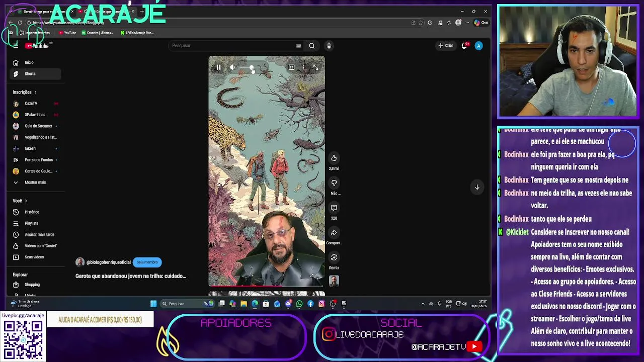Start voice search with the microphone
644x362 pixels.
coord(329,46)
